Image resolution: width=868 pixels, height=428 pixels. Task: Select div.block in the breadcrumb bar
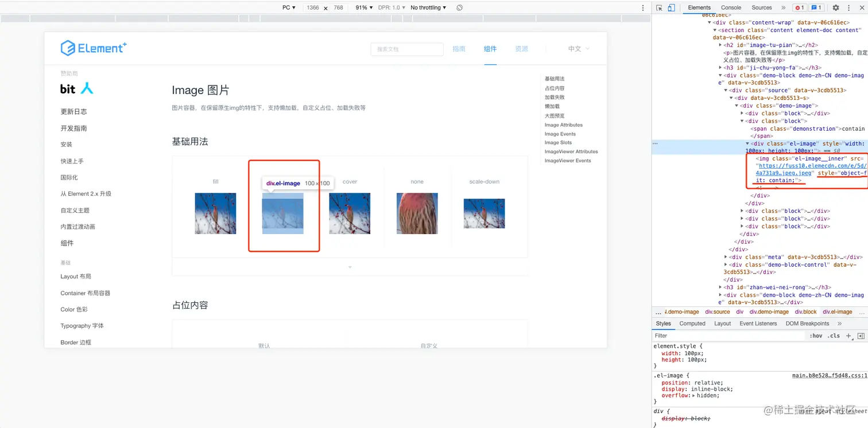point(805,312)
